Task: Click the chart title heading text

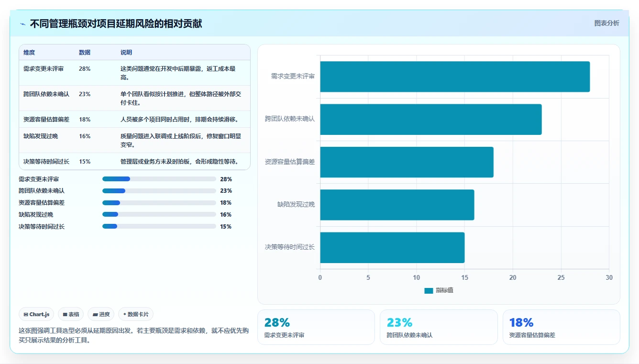Action: (x=116, y=24)
